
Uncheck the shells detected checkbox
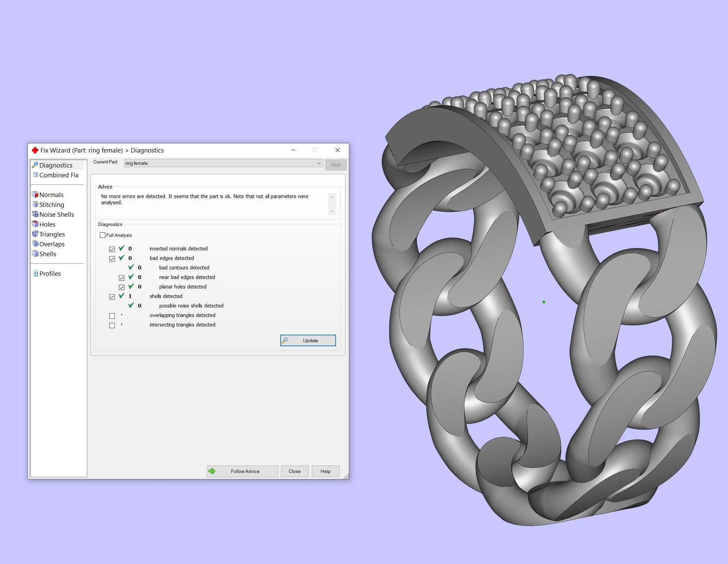click(112, 297)
